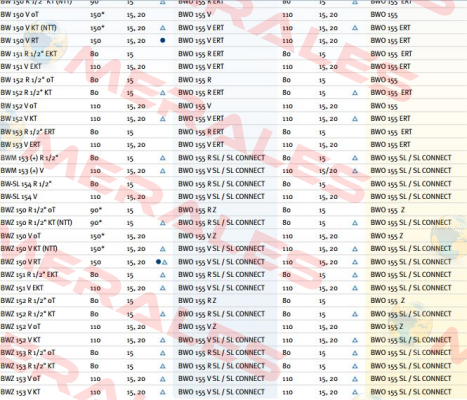Click triangle icon in BWZ 151 V EKT row
The width and height of the screenshot is (467, 400).
pos(163,288)
